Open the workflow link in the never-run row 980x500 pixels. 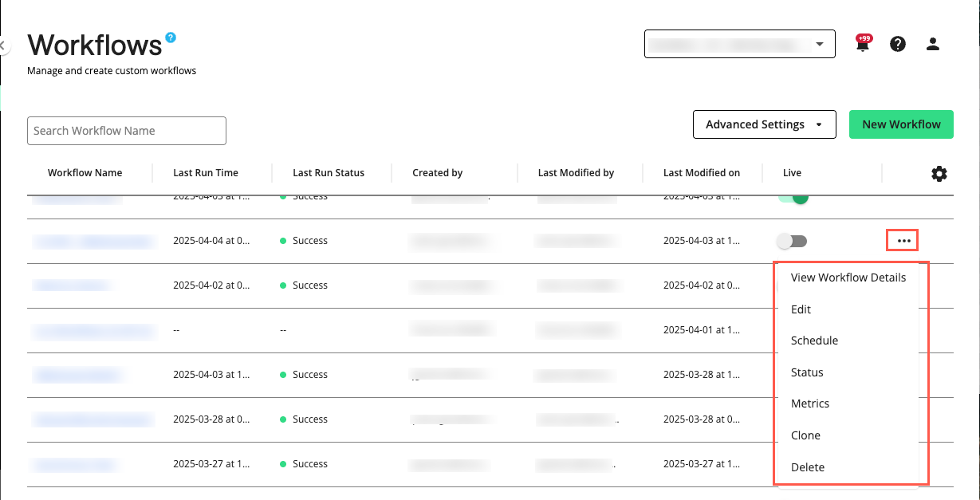pos(92,330)
